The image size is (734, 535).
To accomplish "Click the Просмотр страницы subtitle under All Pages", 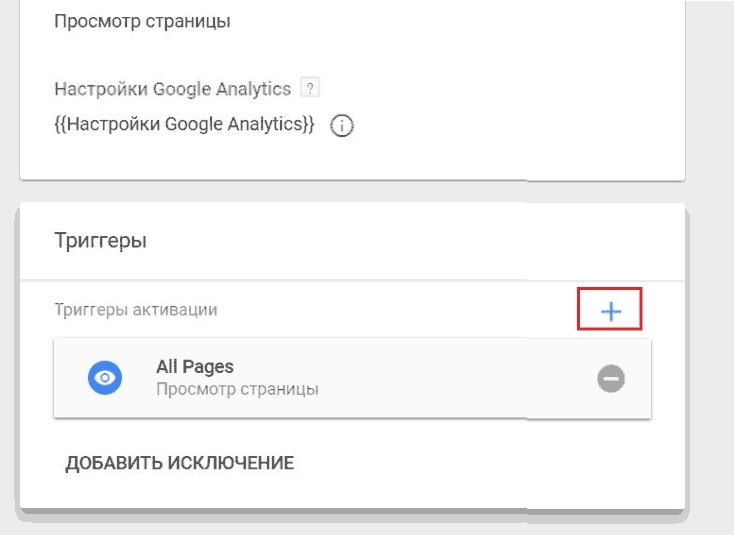I will click(x=237, y=389).
